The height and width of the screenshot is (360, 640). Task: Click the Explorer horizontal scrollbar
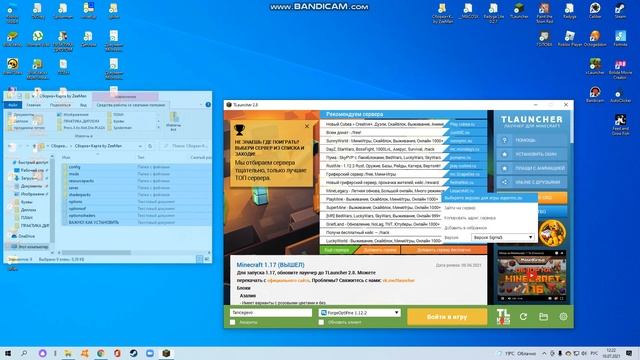pyautogui.click(x=97, y=253)
